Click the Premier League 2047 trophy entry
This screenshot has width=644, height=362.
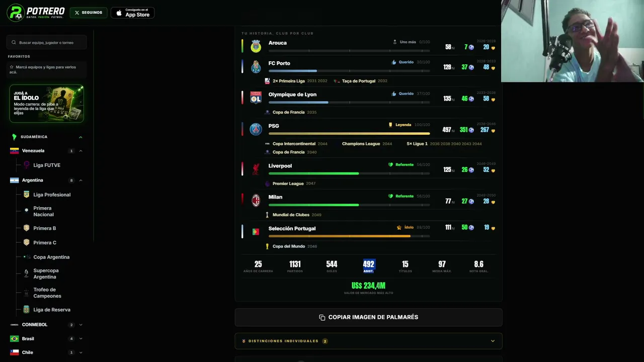coord(290,184)
